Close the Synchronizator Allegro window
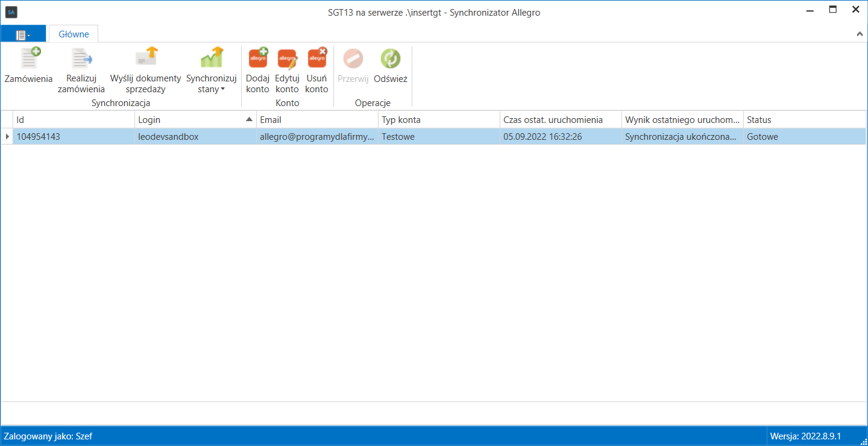The width and height of the screenshot is (868, 446). 855,10
